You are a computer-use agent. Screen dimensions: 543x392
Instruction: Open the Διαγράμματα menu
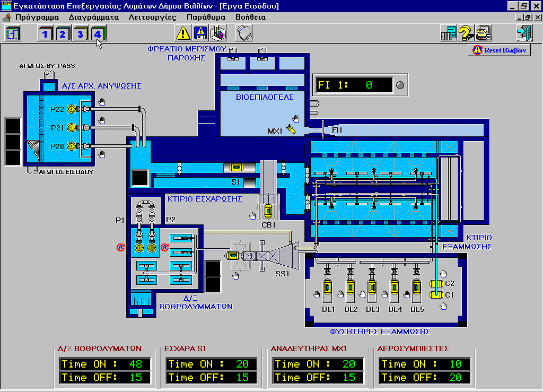tap(93, 17)
